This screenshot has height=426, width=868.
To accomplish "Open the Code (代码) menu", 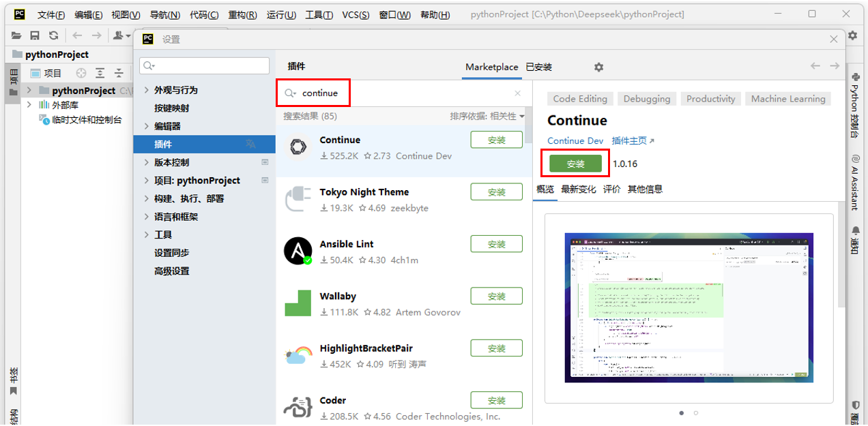I will pyautogui.click(x=204, y=14).
